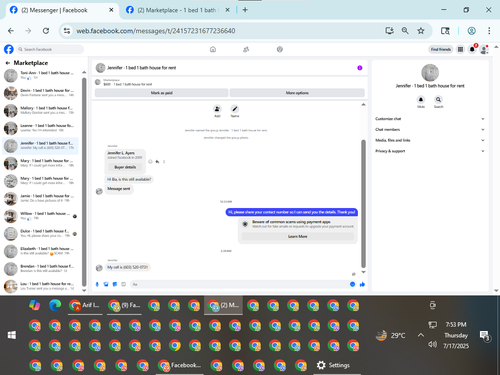The width and height of the screenshot is (500, 375).
Task: Record a voice clip with microphone icon
Action: [97, 284]
